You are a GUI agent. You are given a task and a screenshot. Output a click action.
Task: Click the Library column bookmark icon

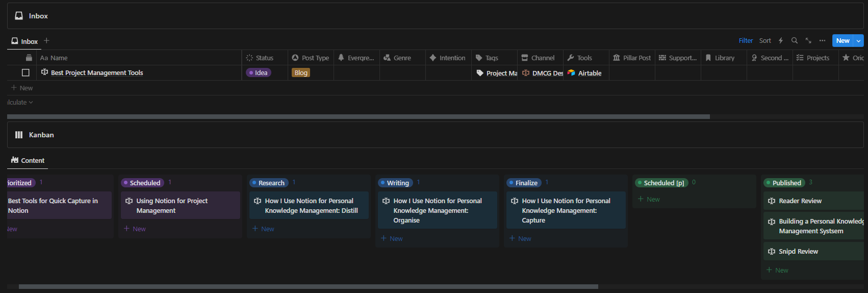coord(708,58)
